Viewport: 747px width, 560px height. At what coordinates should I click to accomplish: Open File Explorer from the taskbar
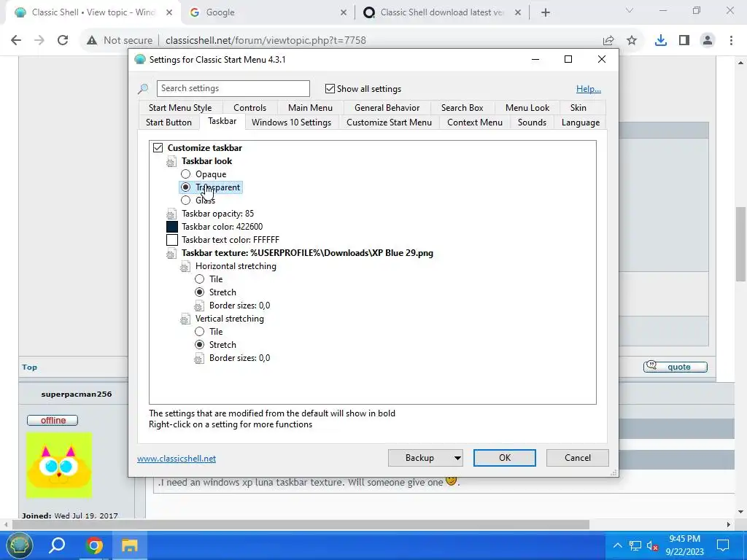pos(129,545)
